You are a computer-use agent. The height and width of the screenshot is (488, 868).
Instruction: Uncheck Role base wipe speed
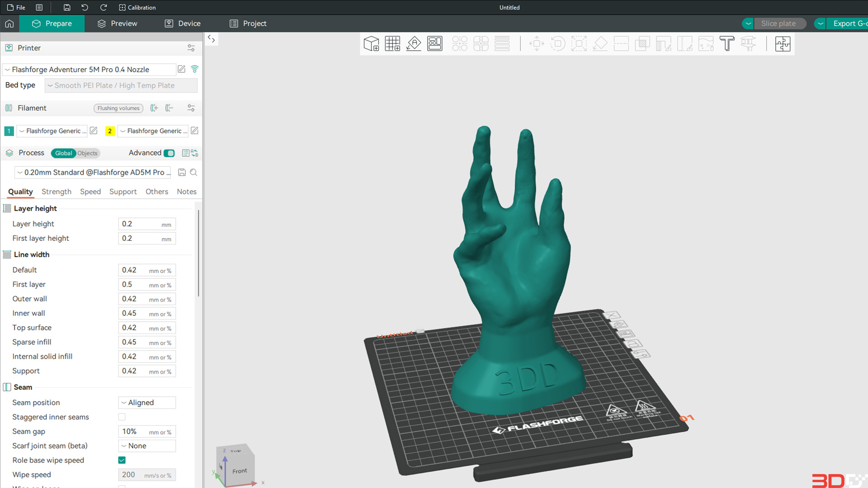tap(122, 460)
